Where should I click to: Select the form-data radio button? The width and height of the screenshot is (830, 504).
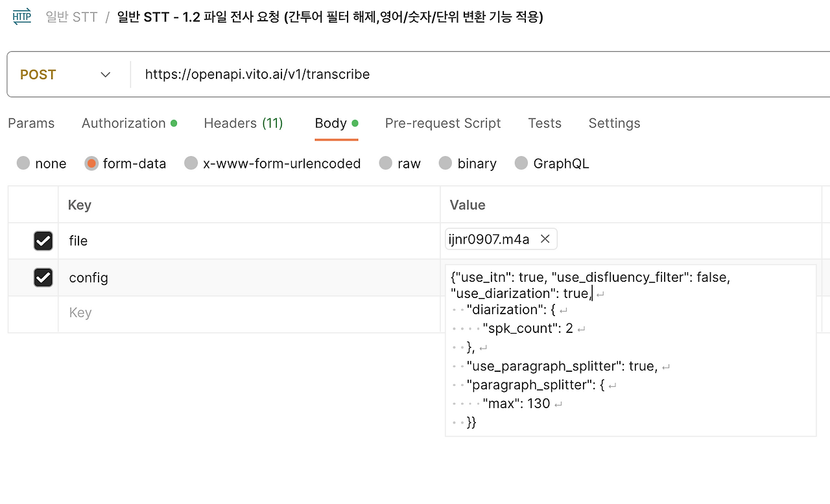(x=91, y=163)
